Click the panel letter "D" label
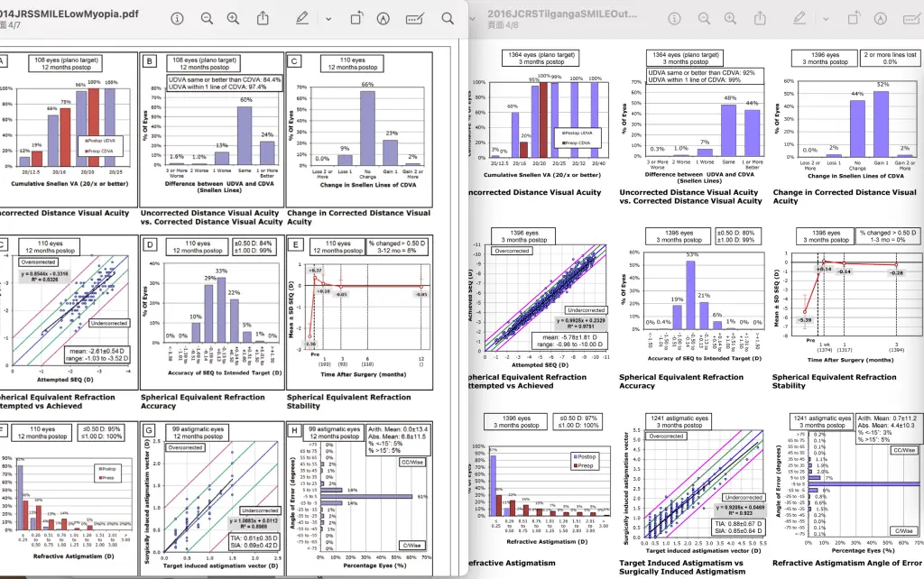924x579 pixels. (150, 244)
